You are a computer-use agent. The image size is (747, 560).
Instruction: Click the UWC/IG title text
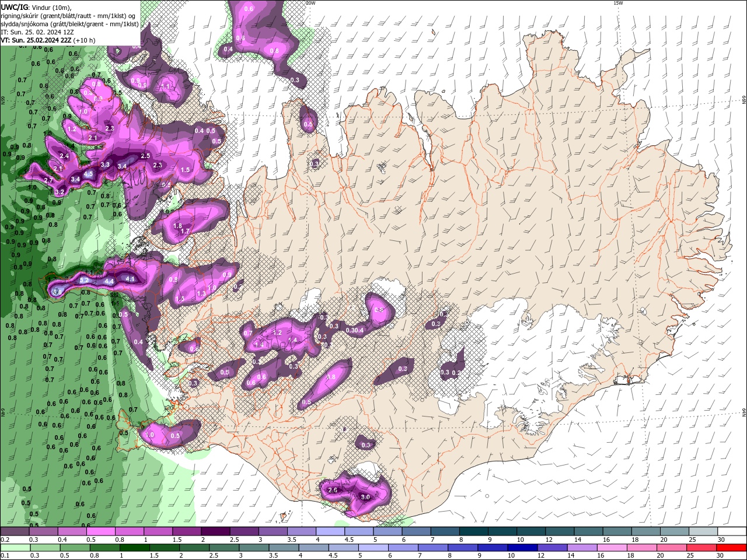click(15, 7)
